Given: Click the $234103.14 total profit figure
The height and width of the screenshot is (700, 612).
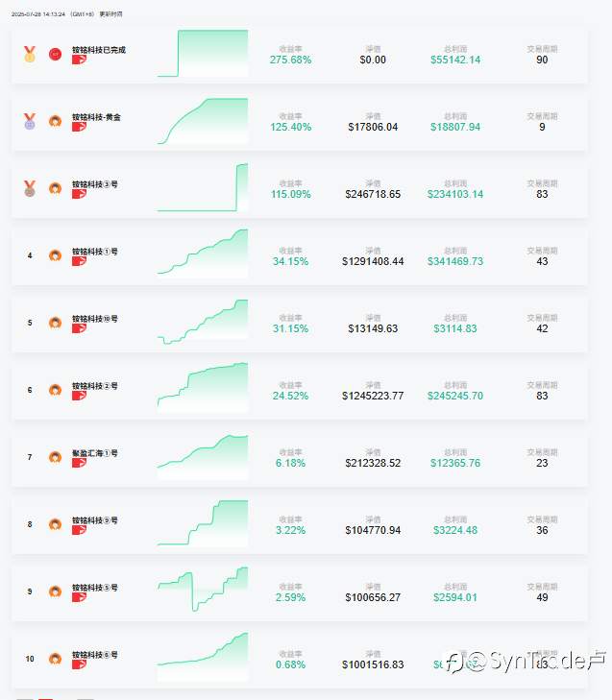Looking at the screenshot, I should [455, 194].
